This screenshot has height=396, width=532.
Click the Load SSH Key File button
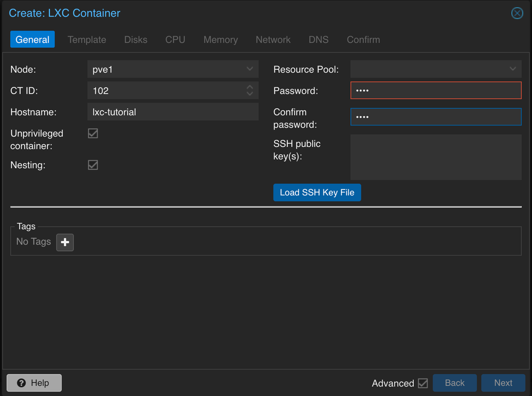click(317, 192)
